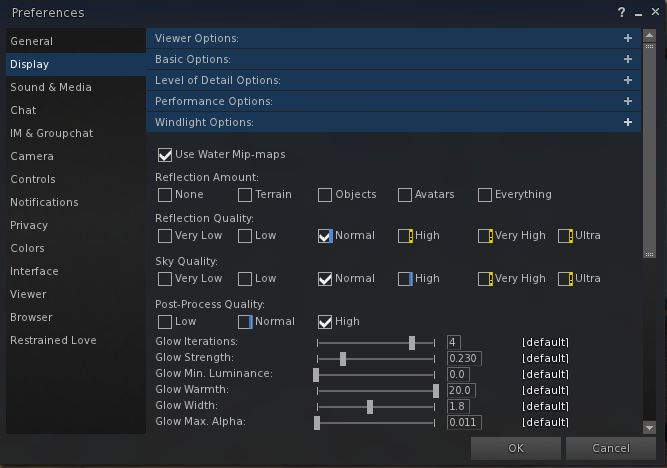Screen dimensions: 667x468
Task: Expand Basic Options with plus icon
Action: pyautogui.click(x=628, y=59)
